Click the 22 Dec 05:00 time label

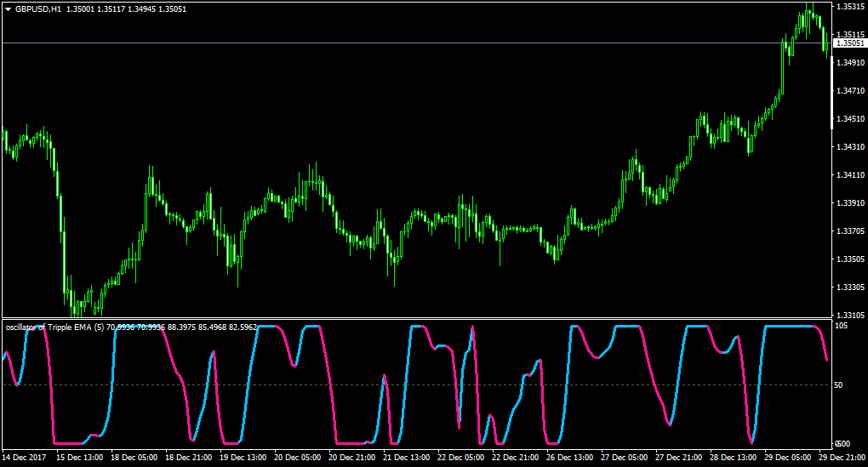click(460, 458)
